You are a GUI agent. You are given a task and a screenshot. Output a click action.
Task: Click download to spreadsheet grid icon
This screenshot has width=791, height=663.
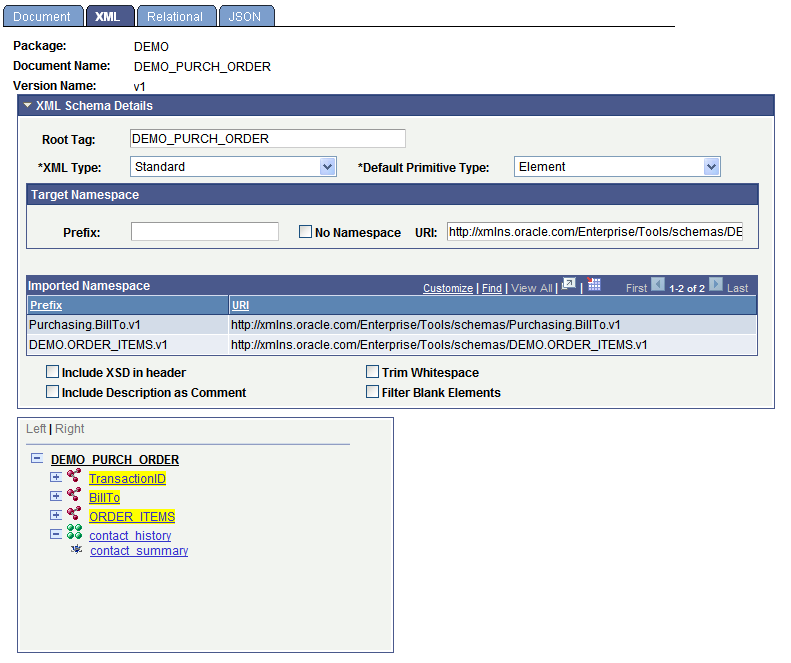594,284
